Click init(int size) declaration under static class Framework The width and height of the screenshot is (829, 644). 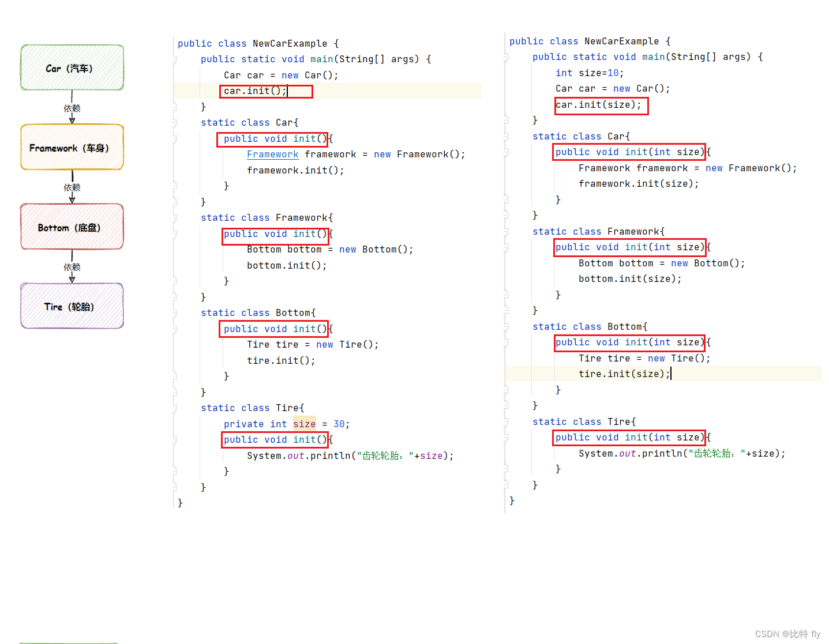click(x=630, y=247)
